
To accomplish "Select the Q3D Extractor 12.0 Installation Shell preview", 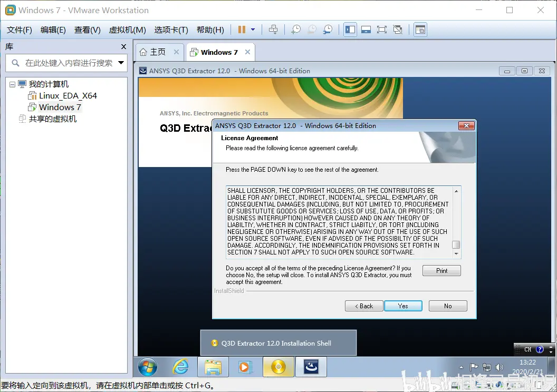I will 278,343.
